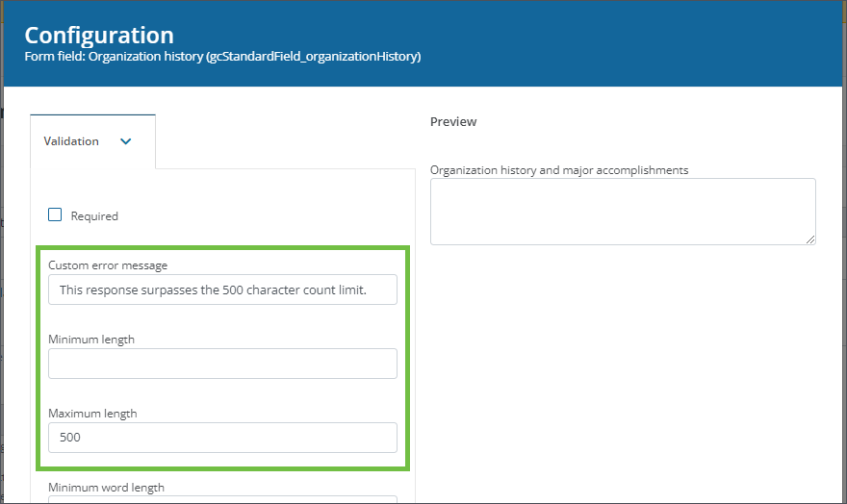Click blank area below the preview textarea
The width and height of the screenshot is (847, 504).
coord(622,365)
